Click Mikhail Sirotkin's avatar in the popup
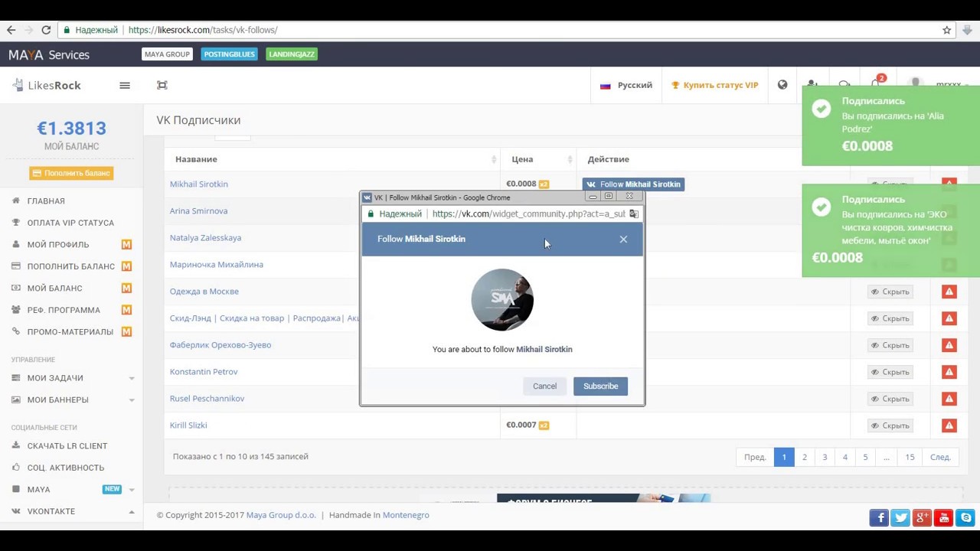Image resolution: width=980 pixels, height=551 pixels. coord(502,299)
